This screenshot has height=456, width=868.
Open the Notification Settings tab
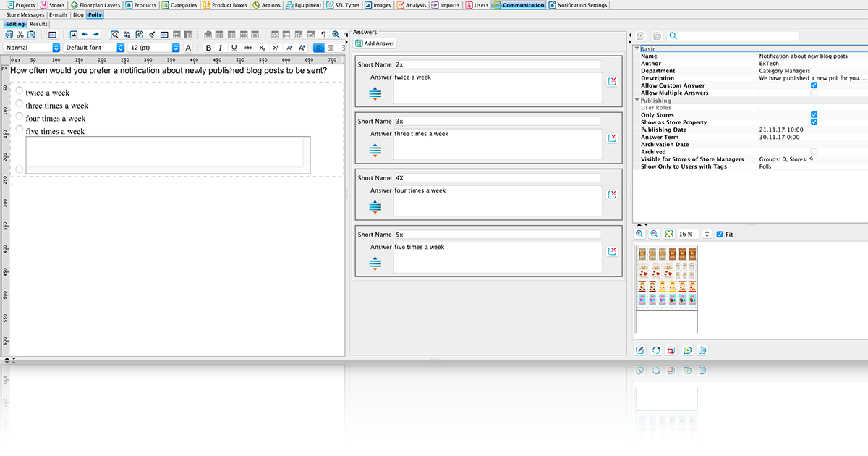[x=579, y=5]
